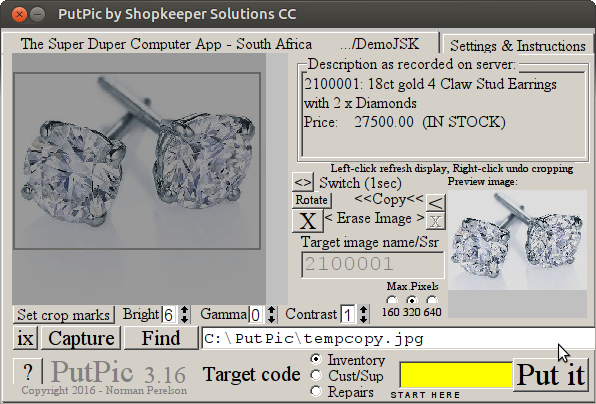Viewport: 596px width, 404px height.
Task: Click the < copy arrow button
Action: [435, 203]
